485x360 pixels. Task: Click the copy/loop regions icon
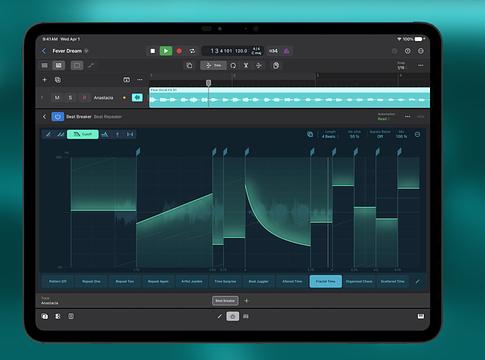[x=189, y=65]
